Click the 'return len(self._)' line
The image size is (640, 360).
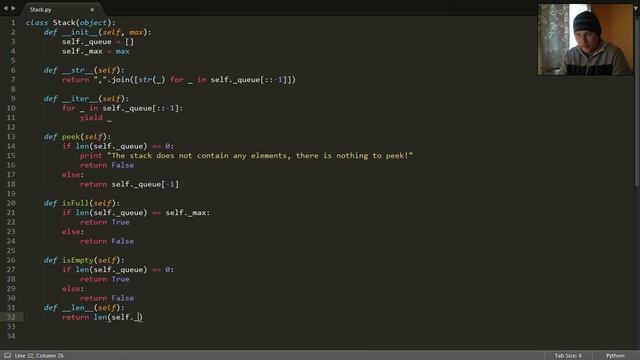click(x=102, y=317)
